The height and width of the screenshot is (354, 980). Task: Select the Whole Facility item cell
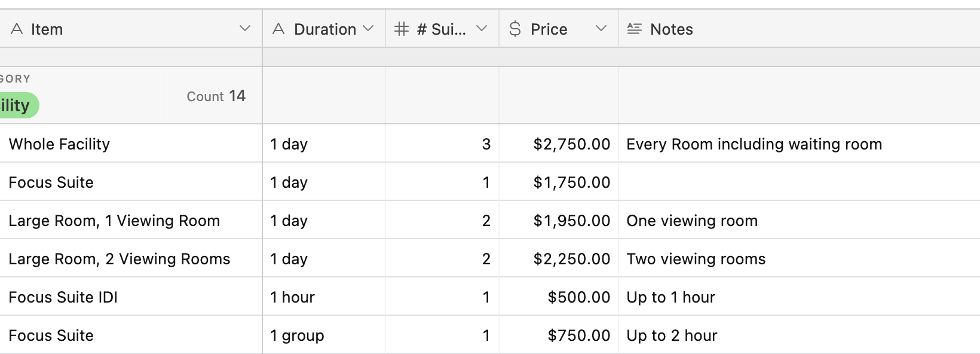(x=131, y=144)
